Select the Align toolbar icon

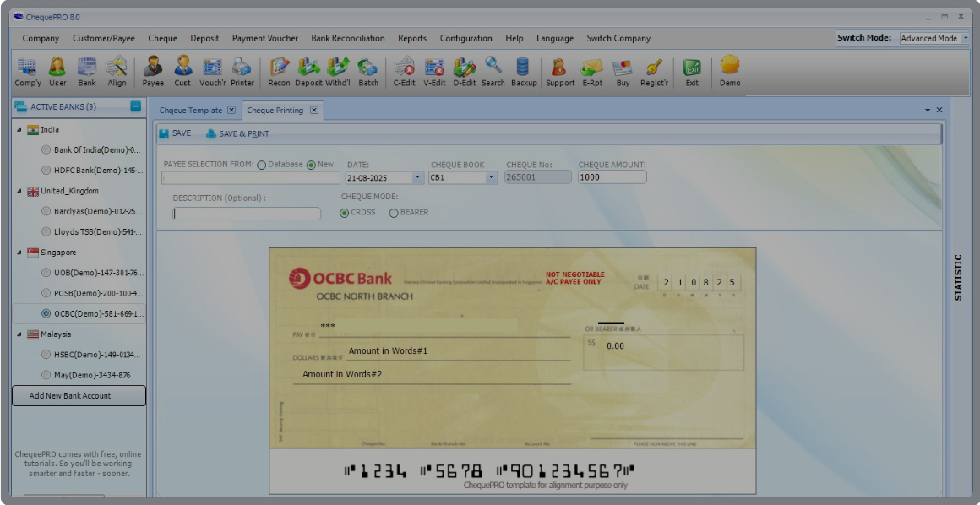(x=117, y=71)
